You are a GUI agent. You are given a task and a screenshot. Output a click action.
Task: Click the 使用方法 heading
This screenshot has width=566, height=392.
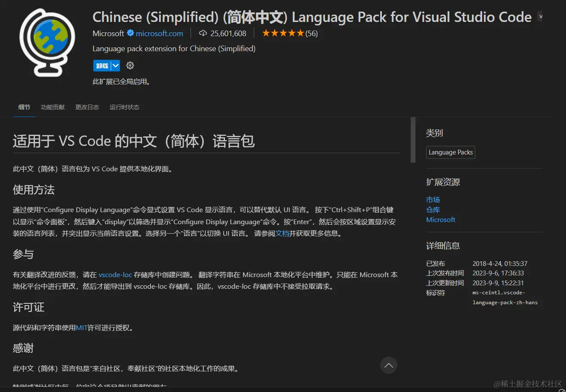point(34,190)
